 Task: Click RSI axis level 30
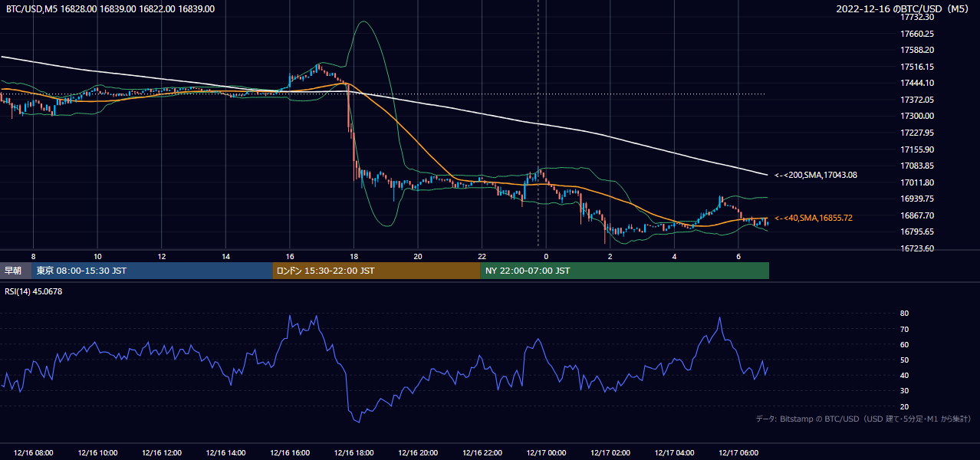tap(905, 391)
